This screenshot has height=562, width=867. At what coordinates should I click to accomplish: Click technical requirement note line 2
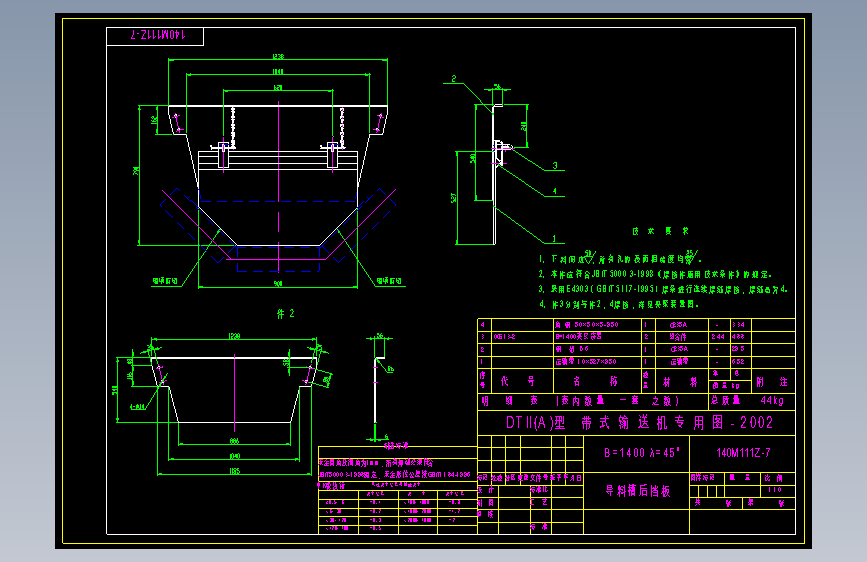coord(655,274)
